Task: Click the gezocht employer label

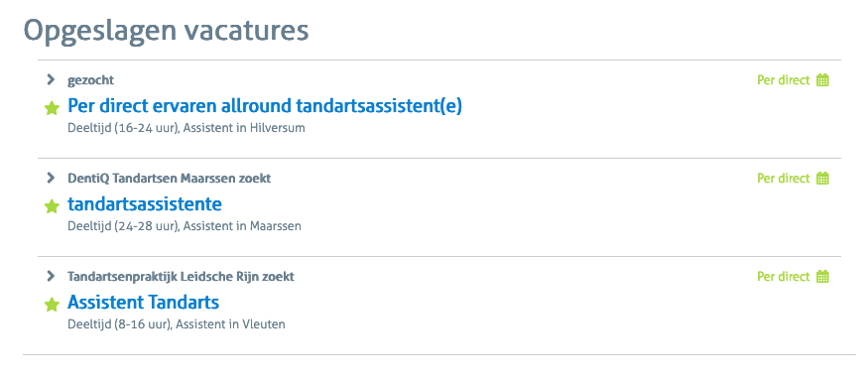Action: pyautogui.click(x=91, y=80)
